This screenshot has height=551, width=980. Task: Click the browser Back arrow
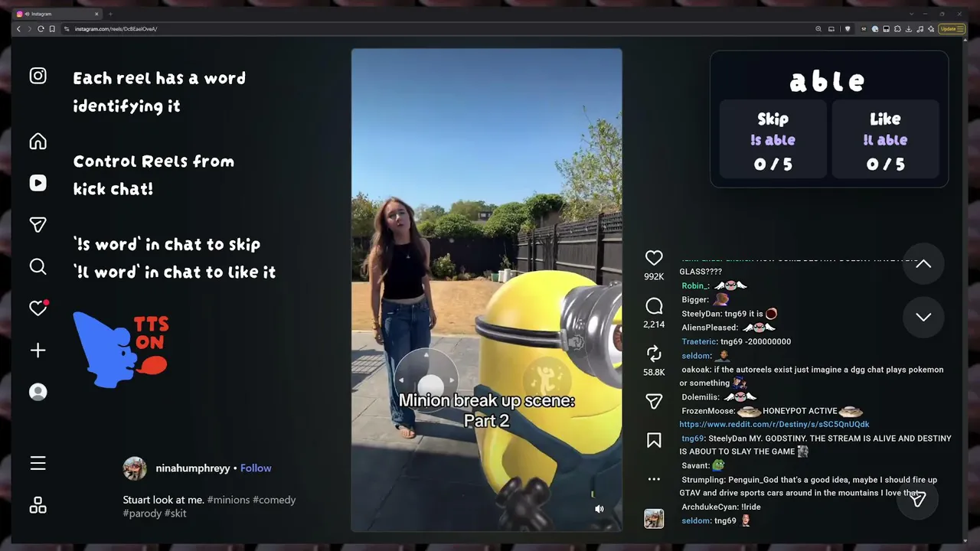[x=18, y=29]
